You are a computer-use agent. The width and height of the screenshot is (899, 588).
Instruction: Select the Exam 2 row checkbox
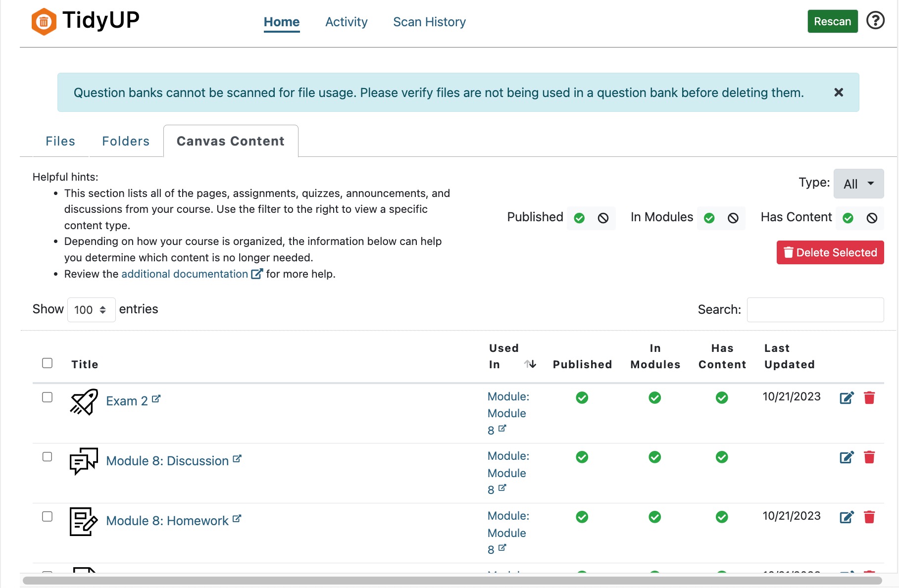tap(47, 397)
